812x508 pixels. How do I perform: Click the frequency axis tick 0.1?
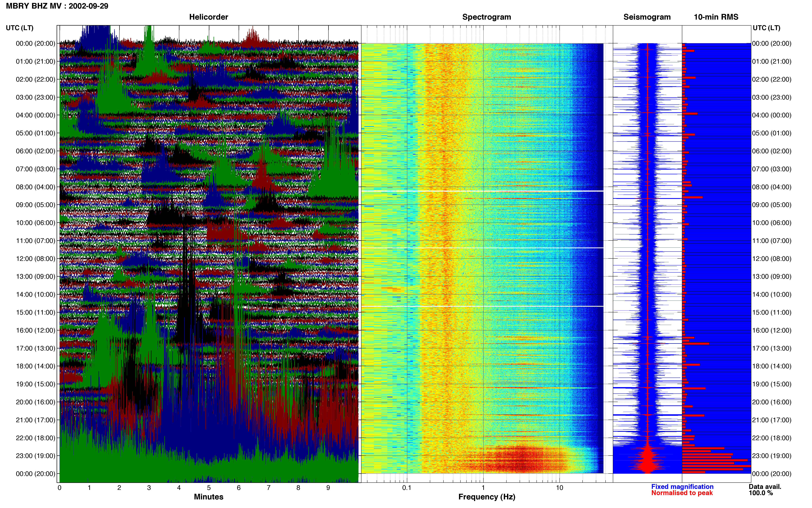pyautogui.click(x=407, y=488)
